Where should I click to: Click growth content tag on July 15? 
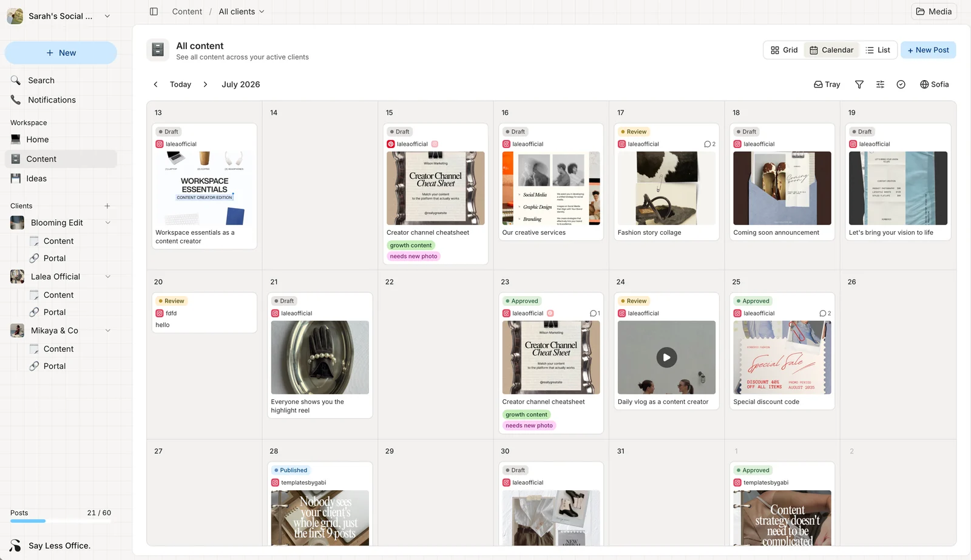tap(411, 245)
